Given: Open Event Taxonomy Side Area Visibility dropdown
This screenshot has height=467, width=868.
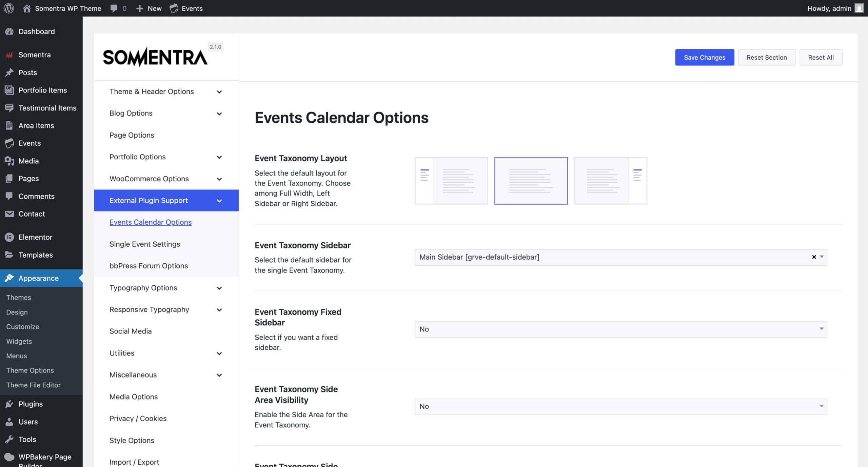Looking at the screenshot, I should point(621,407).
